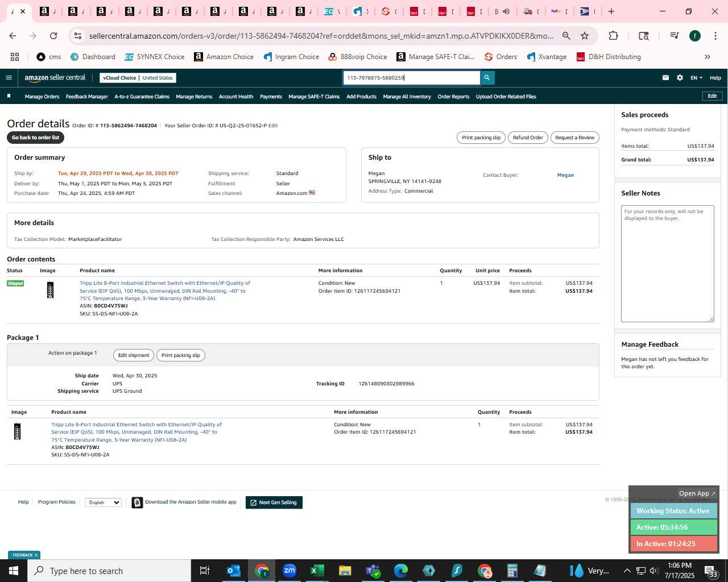
Task: Open the Chrome apps grid icon
Action: 15,57
